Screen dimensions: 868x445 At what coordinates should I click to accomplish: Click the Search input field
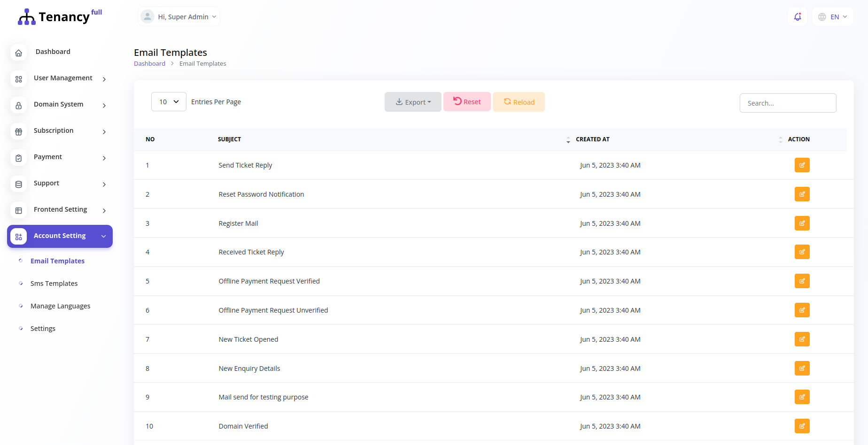click(x=788, y=103)
